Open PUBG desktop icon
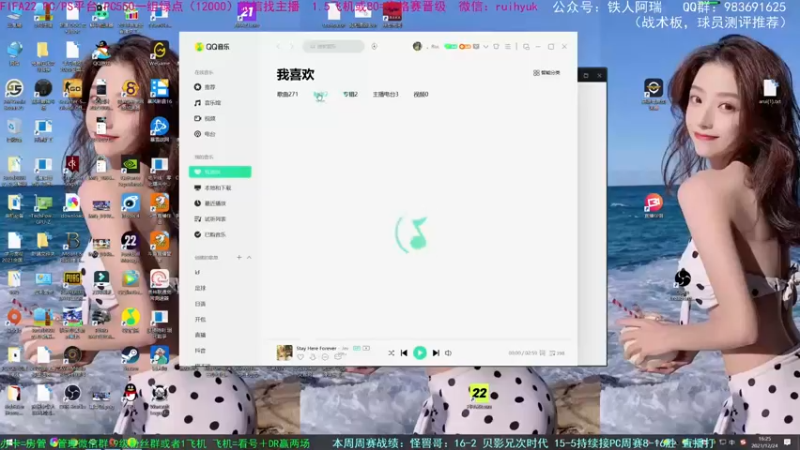The width and height of the screenshot is (800, 450). 72,283
